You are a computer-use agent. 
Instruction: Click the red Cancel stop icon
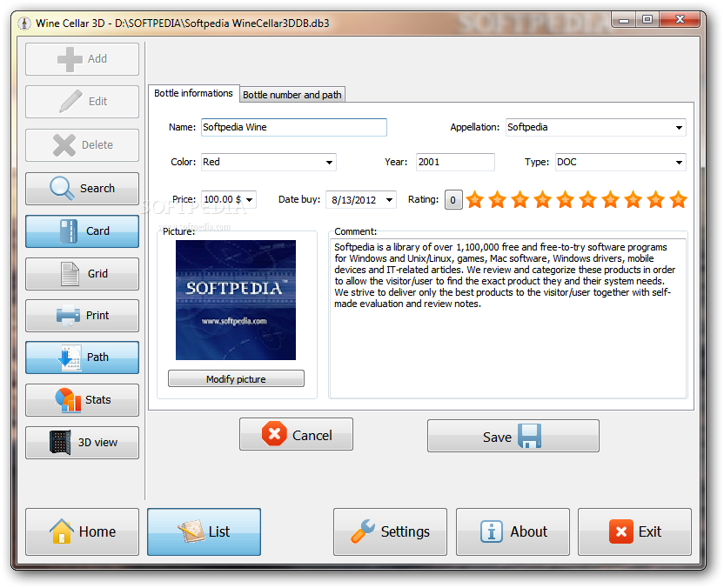(x=274, y=434)
